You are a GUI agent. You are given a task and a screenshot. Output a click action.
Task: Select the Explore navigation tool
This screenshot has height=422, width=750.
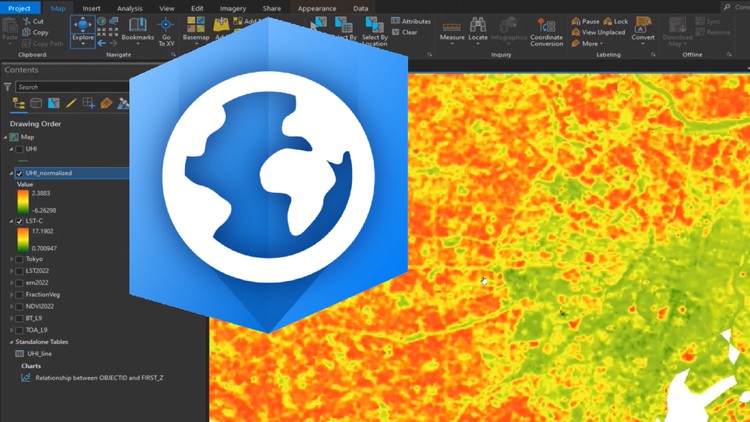click(x=83, y=32)
